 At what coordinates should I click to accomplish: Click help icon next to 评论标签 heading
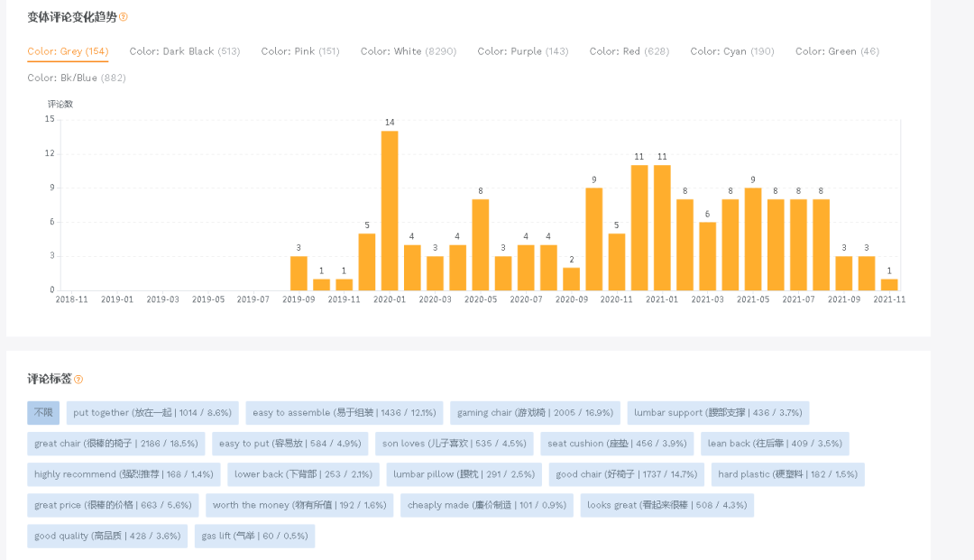click(78, 380)
